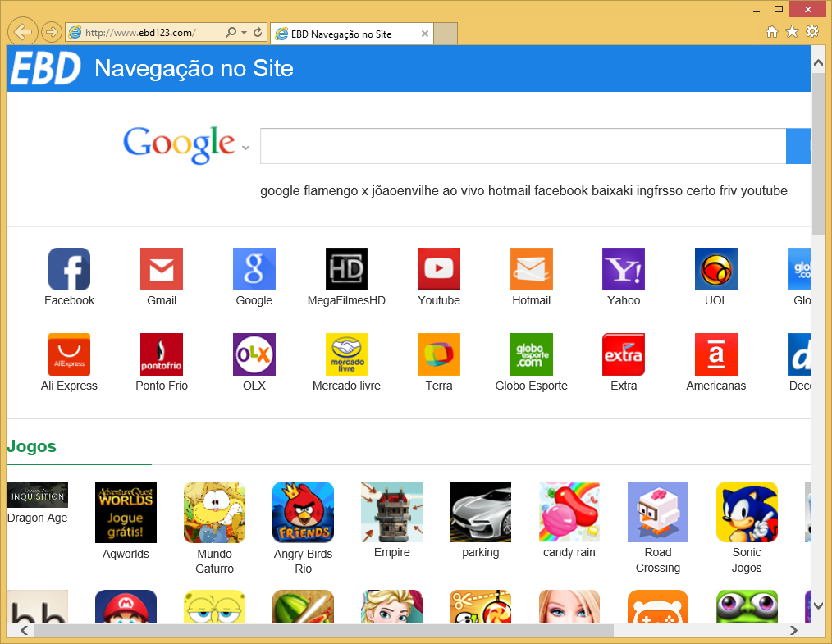Open the Angry Birds Rio game
The height and width of the screenshot is (644, 832).
pyautogui.click(x=303, y=512)
